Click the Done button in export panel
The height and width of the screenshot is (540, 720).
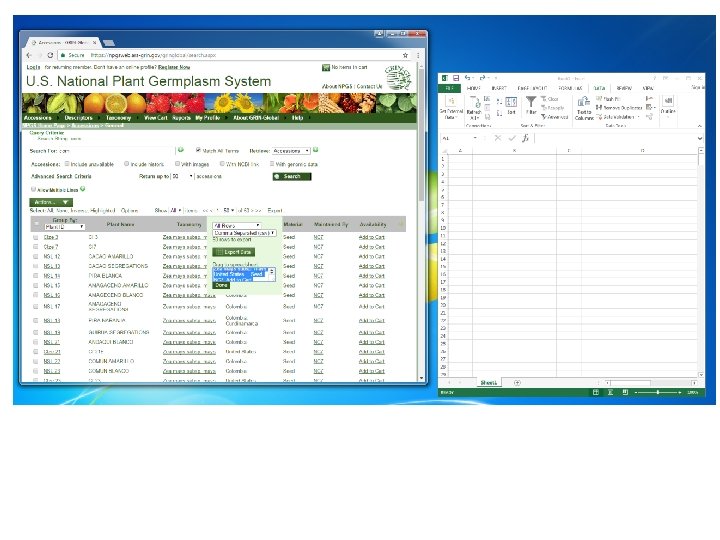point(221,285)
